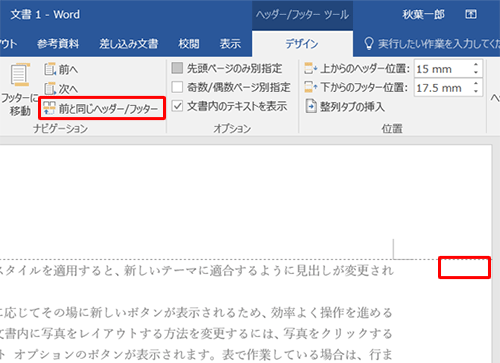This screenshot has height=363, width=500.
Task: Select the デザイン tab
Action: 302,44
